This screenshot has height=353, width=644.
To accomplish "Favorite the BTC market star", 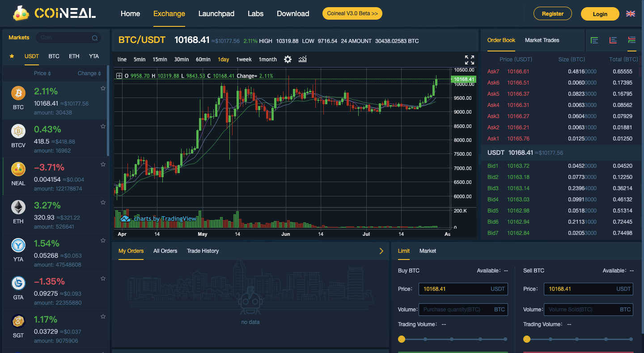I will pos(103,89).
